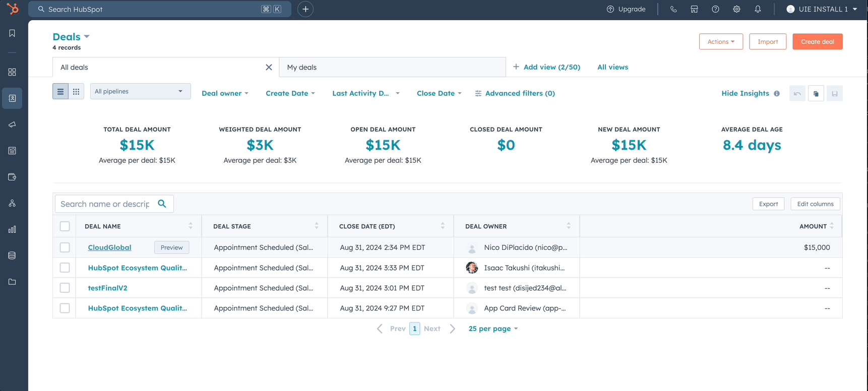The height and width of the screenshot is (391, 868).
Task: Open Workspaces grid icon in sidebar
Action: pos(12,72)
